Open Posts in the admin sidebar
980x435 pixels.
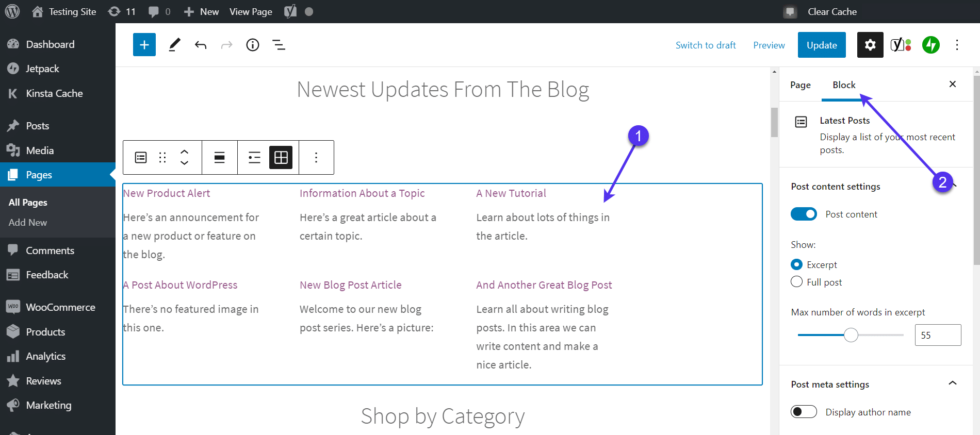point(38,126)
